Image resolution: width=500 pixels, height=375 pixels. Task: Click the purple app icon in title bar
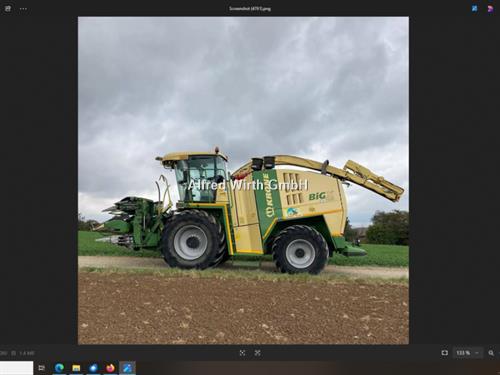coord(490,9)
